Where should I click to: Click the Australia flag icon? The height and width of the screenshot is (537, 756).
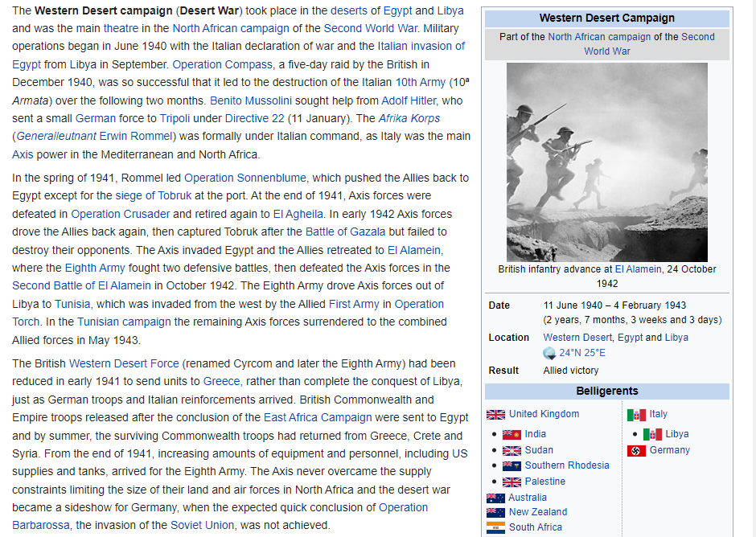(x=495, y=498)
